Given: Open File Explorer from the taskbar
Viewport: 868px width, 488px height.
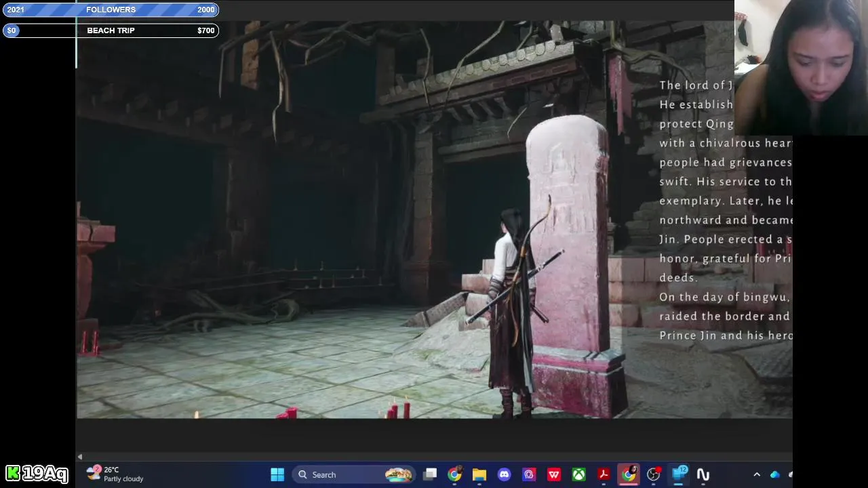Looking at the screenshot, I should click(479, 474).
